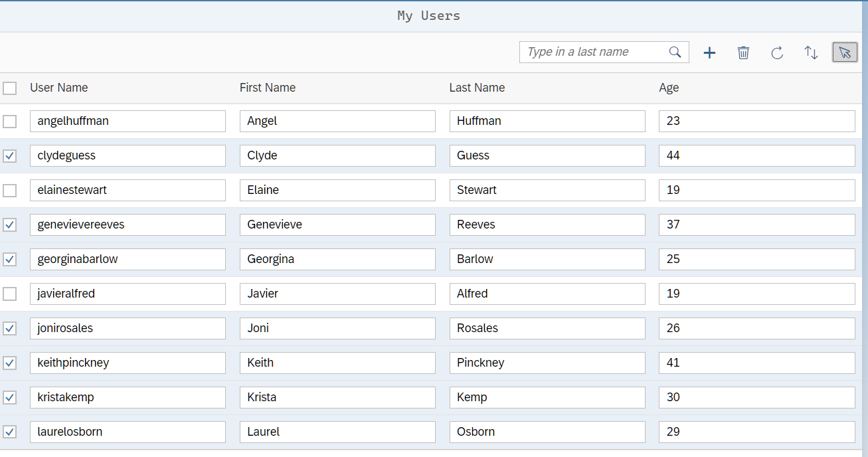The width and height of the screenshot is (868, 457).
Task: Edit the age field showing 41
Action: pyautogui.click(x=757, y=363)
